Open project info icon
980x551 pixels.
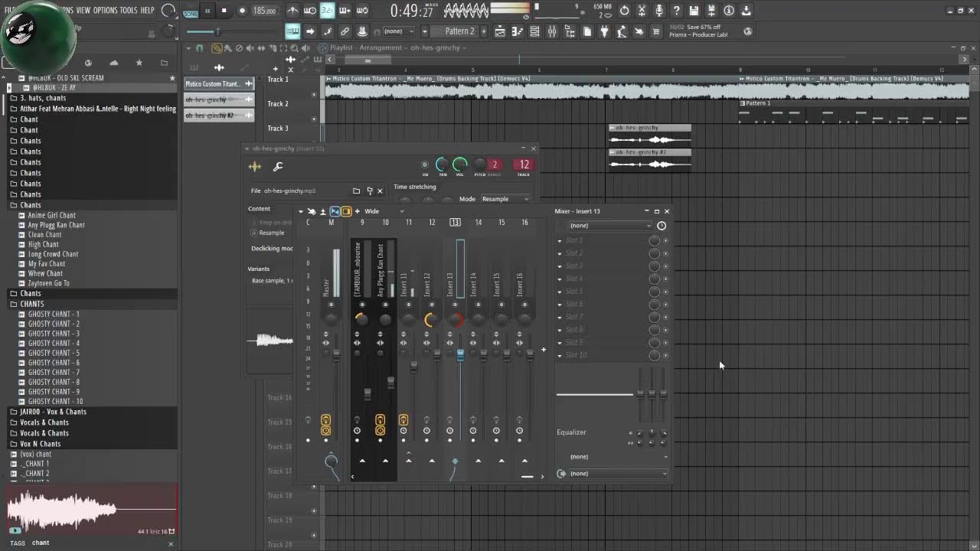728,11
